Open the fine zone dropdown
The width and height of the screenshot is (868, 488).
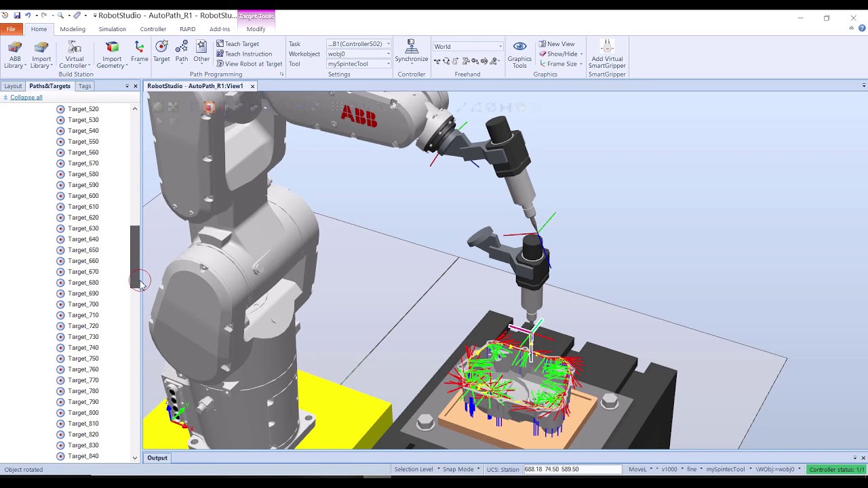coord(694,469)
